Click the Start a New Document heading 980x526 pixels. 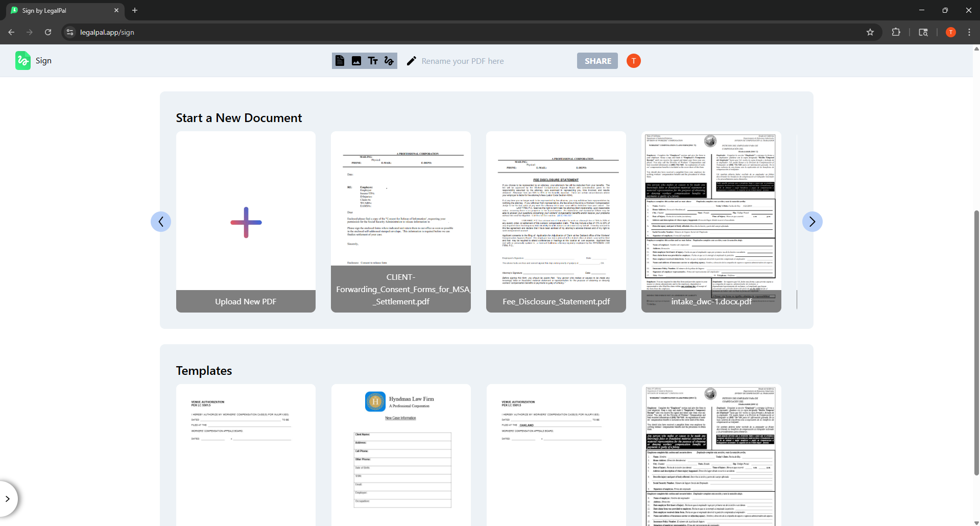pos(239,118)
